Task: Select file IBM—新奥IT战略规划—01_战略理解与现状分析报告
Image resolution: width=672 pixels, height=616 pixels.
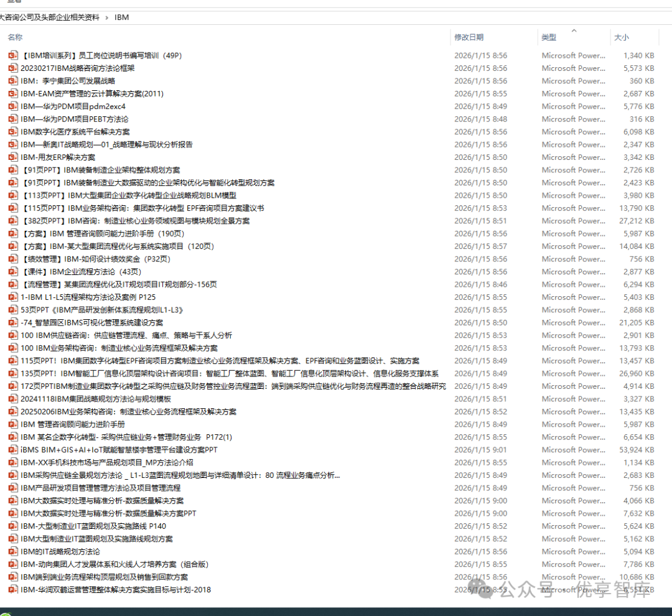Action: pos(107,144)
